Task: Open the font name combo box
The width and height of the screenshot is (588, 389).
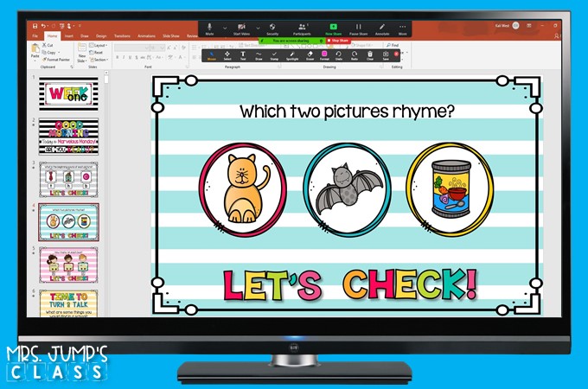Action: (131, 48)
